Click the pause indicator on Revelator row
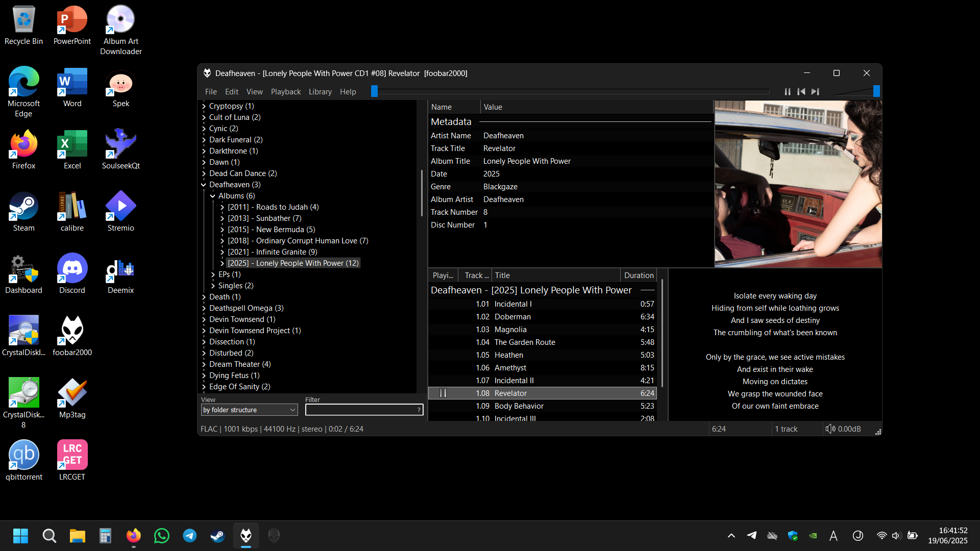This screenshot has width=980, height=551. [443, 393]
